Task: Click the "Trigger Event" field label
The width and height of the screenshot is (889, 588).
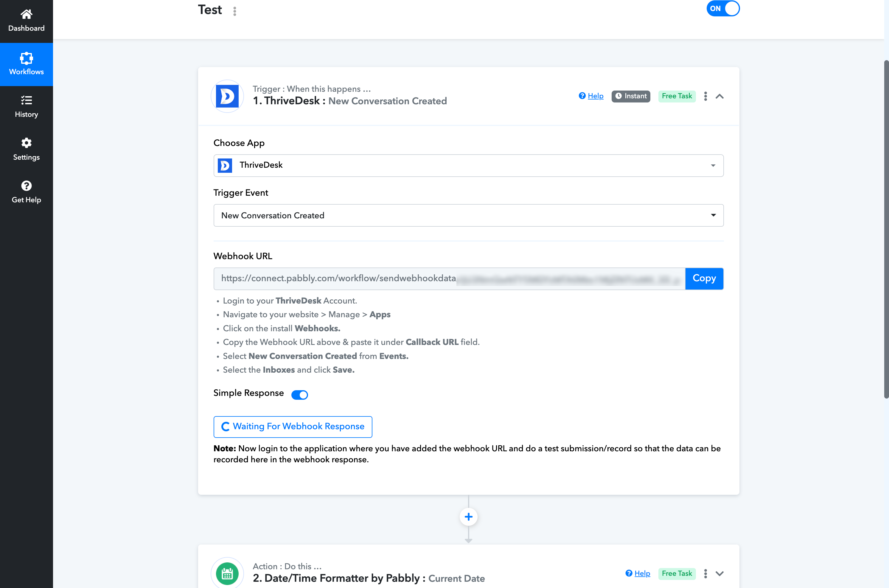Action: [241, 193]
